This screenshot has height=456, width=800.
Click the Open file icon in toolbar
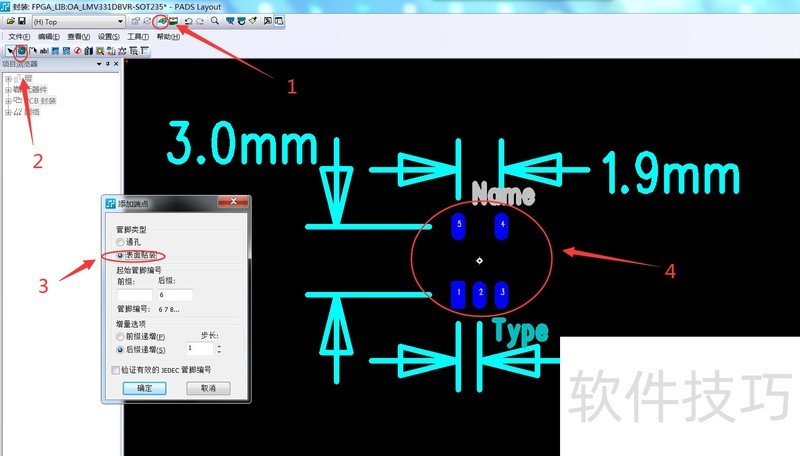pyautogui.click(x=9, y=20)
